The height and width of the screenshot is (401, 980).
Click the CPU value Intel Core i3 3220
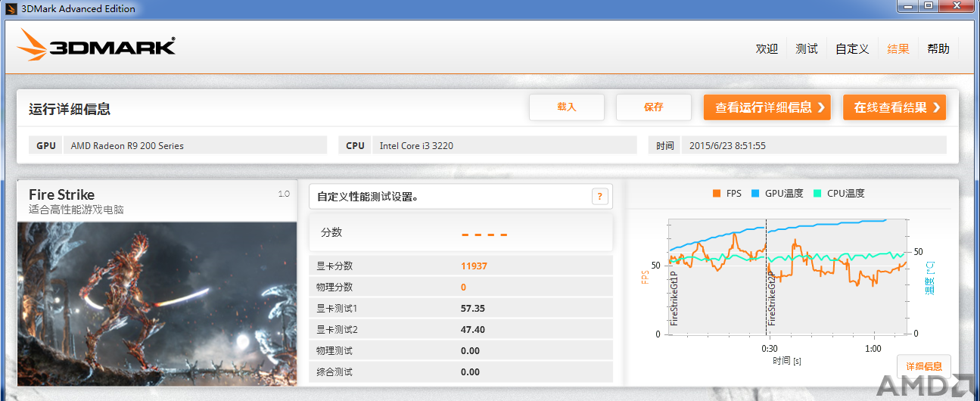coord(416,145)
